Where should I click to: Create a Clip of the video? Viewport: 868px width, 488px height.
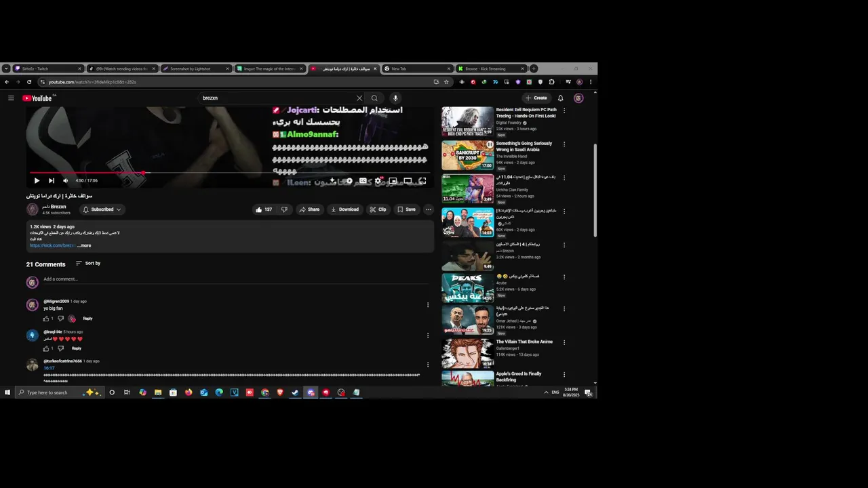pyautogui.click(x=378, y=209)
